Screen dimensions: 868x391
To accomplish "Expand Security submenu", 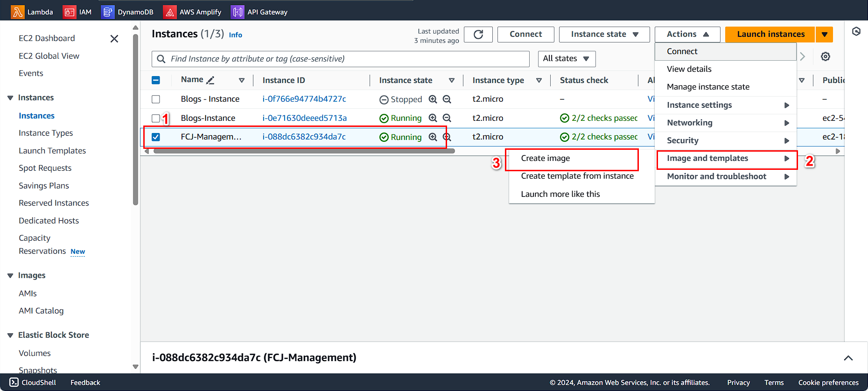I will point(726,140).
